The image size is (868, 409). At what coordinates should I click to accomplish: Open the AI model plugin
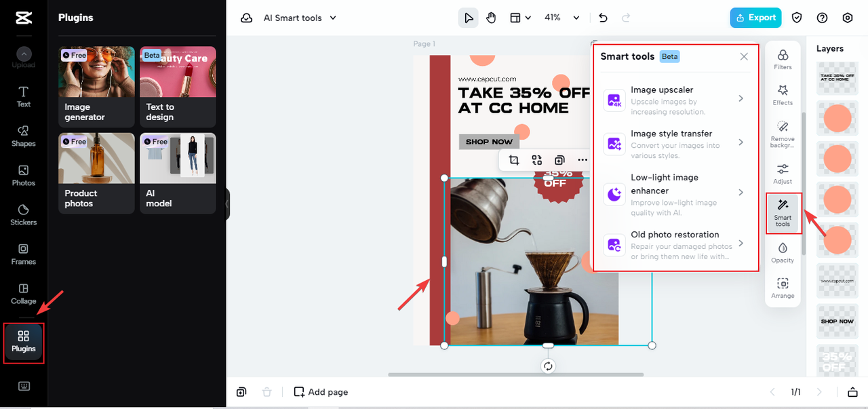point(178,173)
